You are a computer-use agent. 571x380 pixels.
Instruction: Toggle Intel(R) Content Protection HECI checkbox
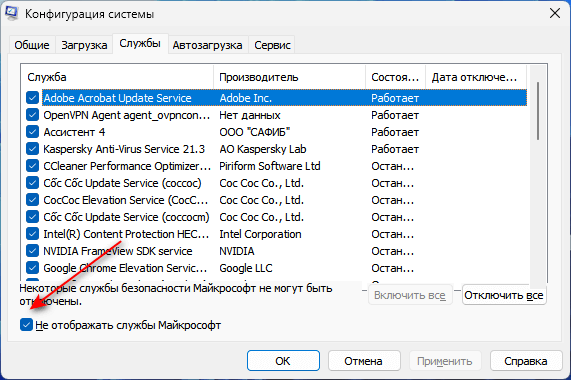click(32, 234)
